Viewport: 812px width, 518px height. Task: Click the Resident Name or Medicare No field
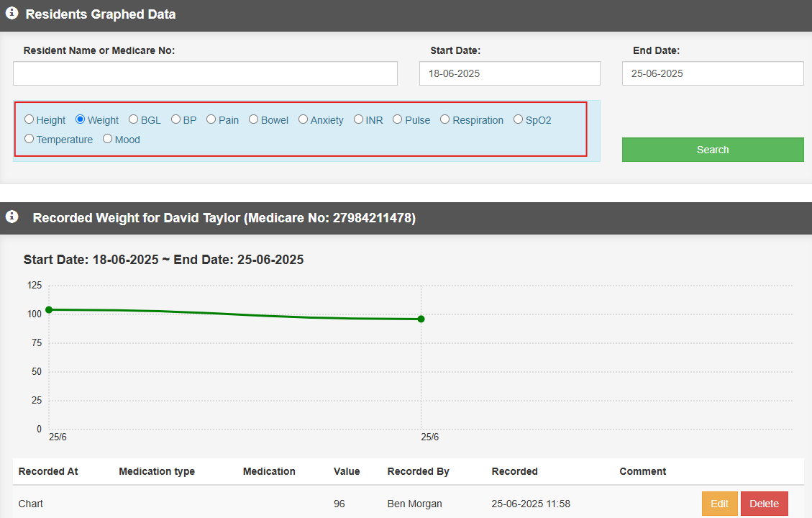(x=205, y=73)
